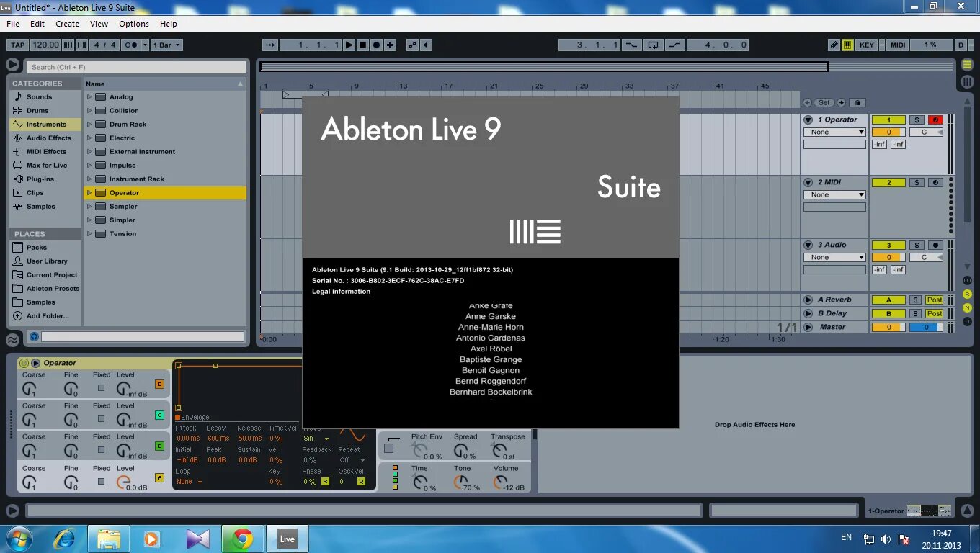Click the Lock Envelopes icon

858,102
